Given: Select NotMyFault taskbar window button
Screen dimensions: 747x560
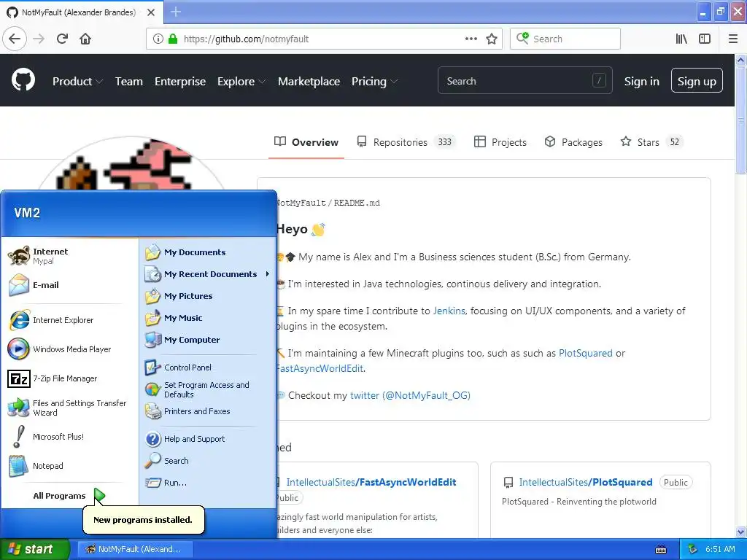Looking at the screenshot, I should point(135,549).
